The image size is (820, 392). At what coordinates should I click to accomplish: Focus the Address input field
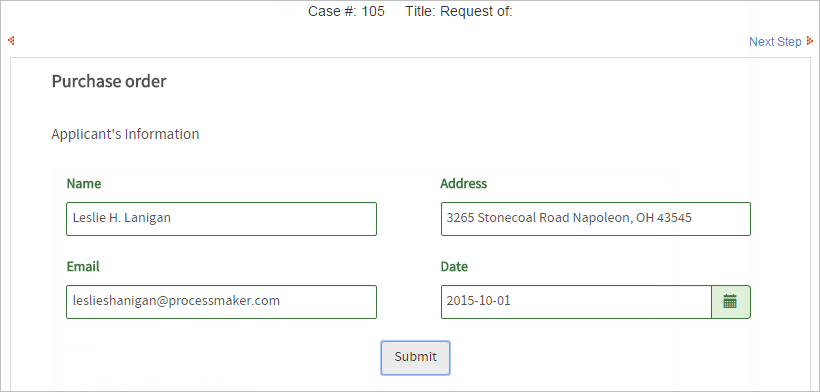tap(596, 218)
